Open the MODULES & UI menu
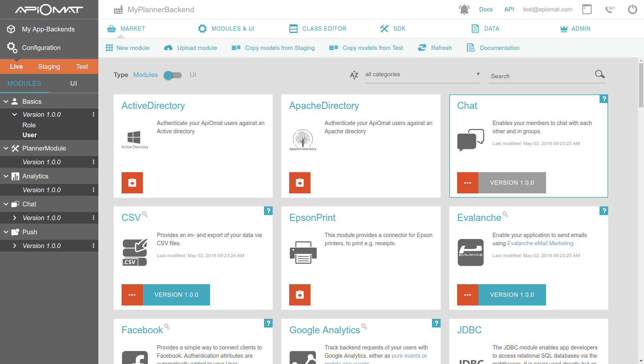The image size is (644, 364). tap(226, 29)
